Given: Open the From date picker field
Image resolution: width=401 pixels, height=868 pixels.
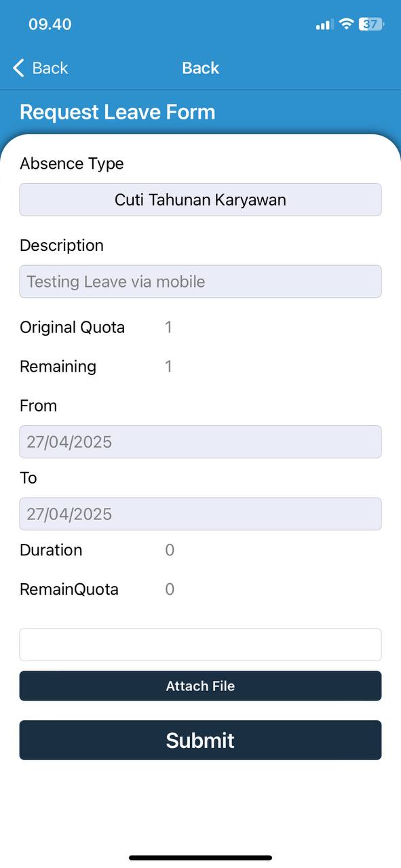Looking at the screenshot, I should (x=200, y=442).
